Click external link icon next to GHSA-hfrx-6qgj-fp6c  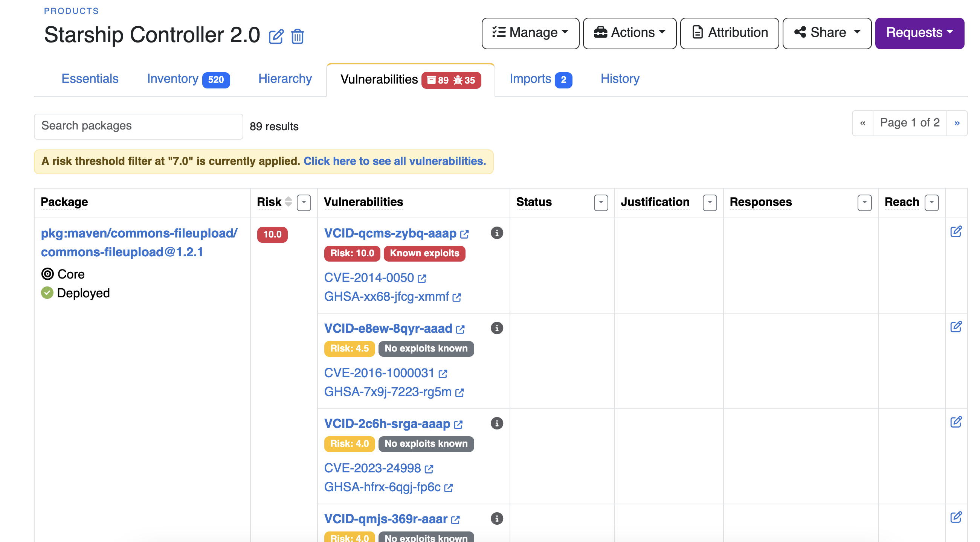[x=448, y=488]
